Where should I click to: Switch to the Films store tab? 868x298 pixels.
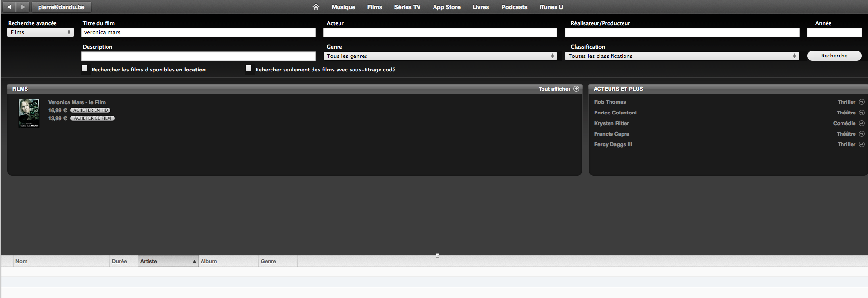[375, 7]
